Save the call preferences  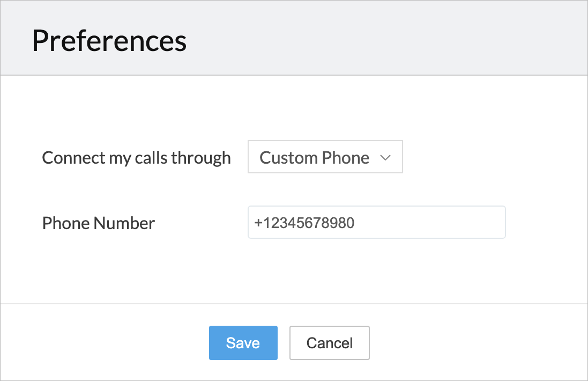[x=243, y=343]
